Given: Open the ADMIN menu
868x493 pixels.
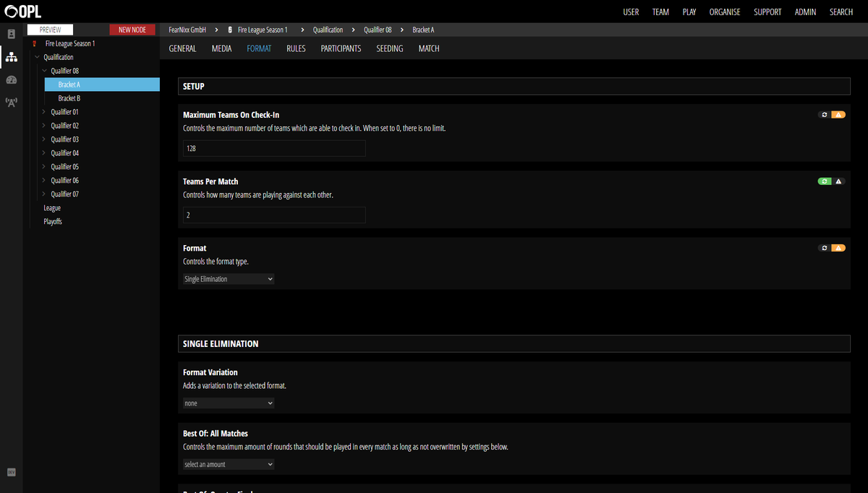Looking at the screenshot, I should pos(806,12).
